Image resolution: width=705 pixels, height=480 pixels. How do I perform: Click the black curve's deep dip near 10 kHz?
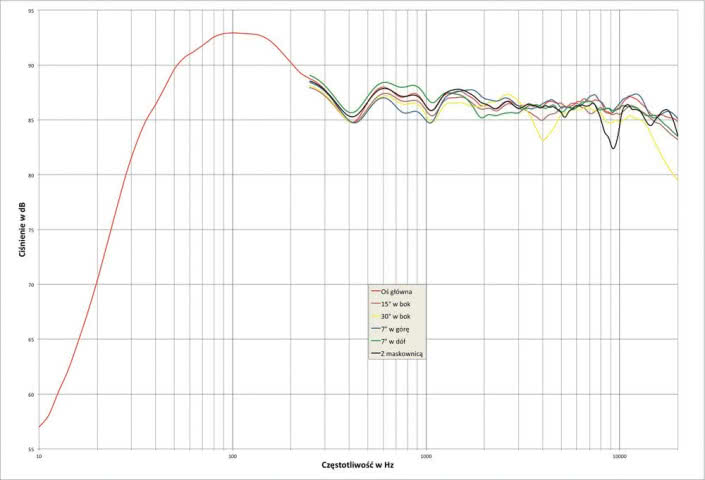[x=614, y=148]
